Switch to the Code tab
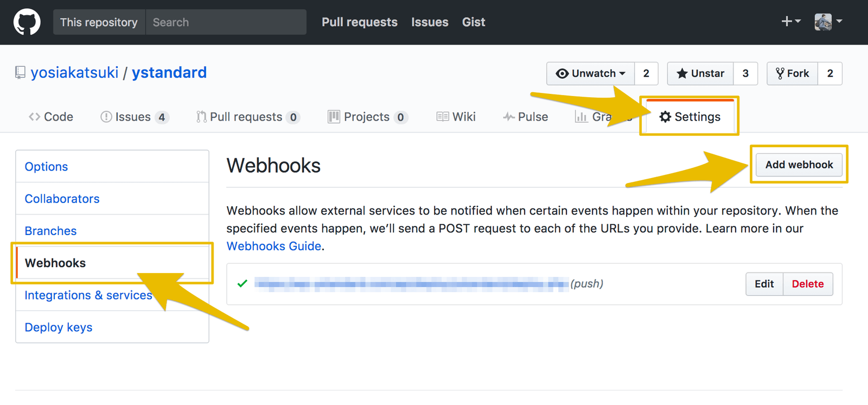 tap(51, 117)
